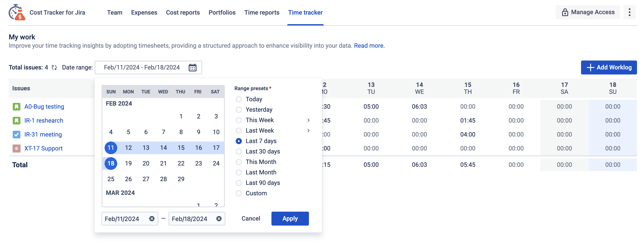This screenshot has height=243, width=644.
Task: Open the Expenses tab
Action: [x=144, y=12]
